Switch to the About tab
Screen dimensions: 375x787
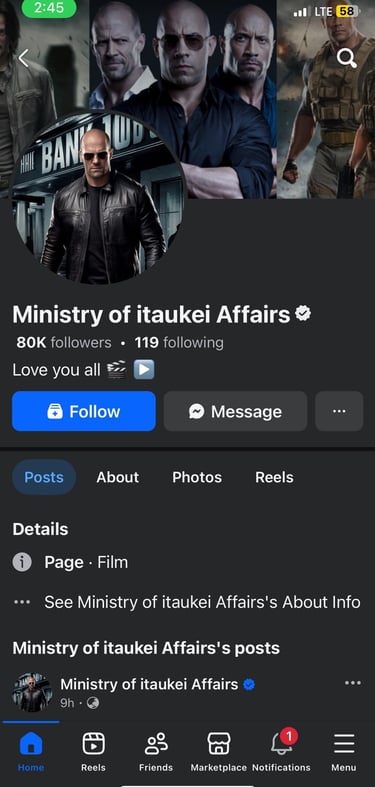117,477
